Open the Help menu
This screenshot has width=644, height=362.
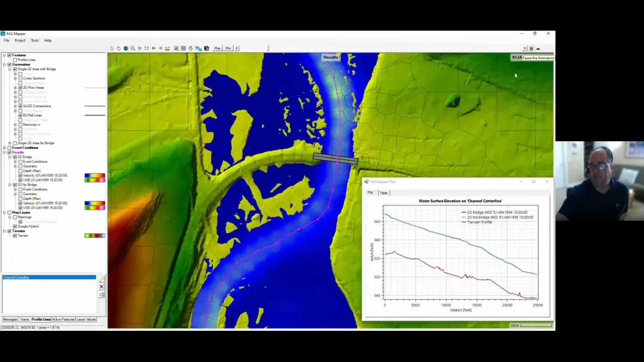[48, 40]
